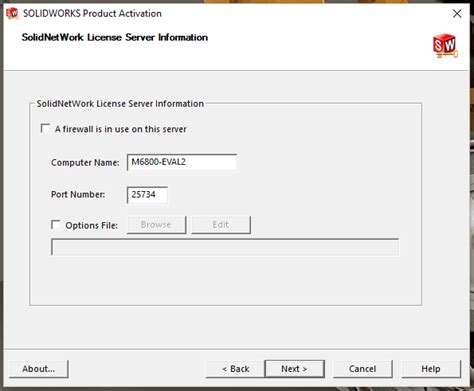Click the SOLIDWORKS icon in the title bar
This screenshot has width=474, height=391.
(12, 13)
